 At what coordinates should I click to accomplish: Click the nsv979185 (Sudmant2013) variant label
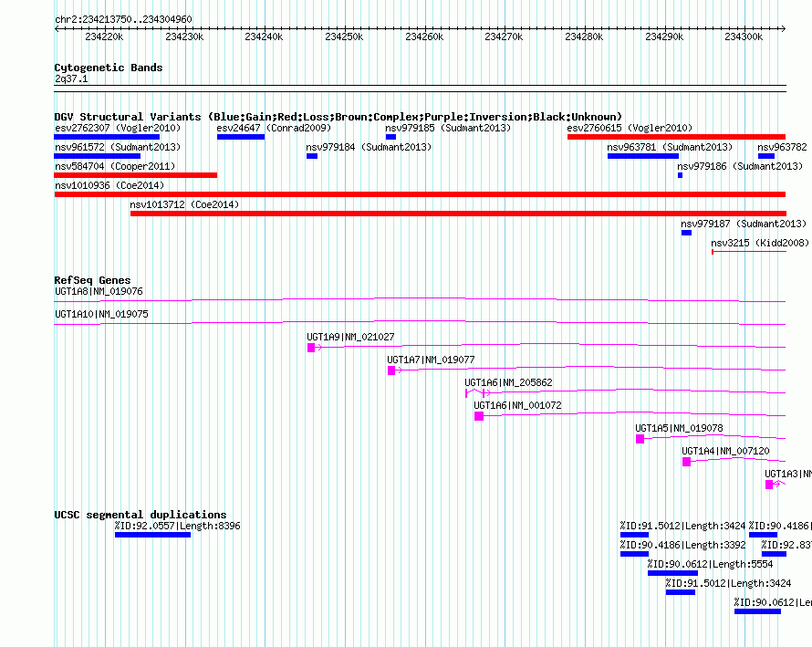click(x=448, y=128)
